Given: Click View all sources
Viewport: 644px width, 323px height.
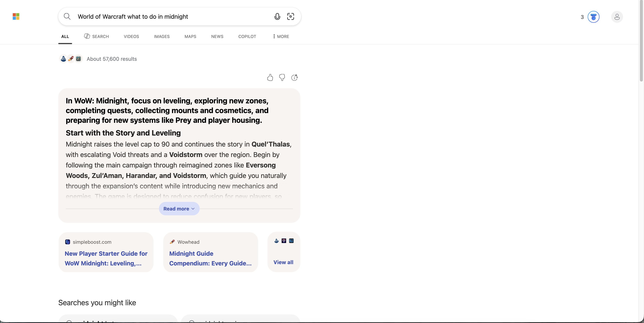Looking at the screenshot, I should pos(283,262).
